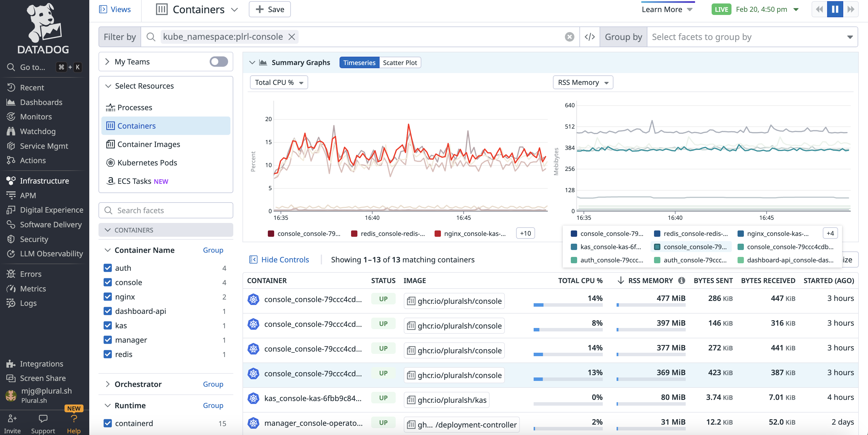Viewport: 868px width, 435px height.
Task: Open Integrations in sidebar
Action: [x=41, y=364]
